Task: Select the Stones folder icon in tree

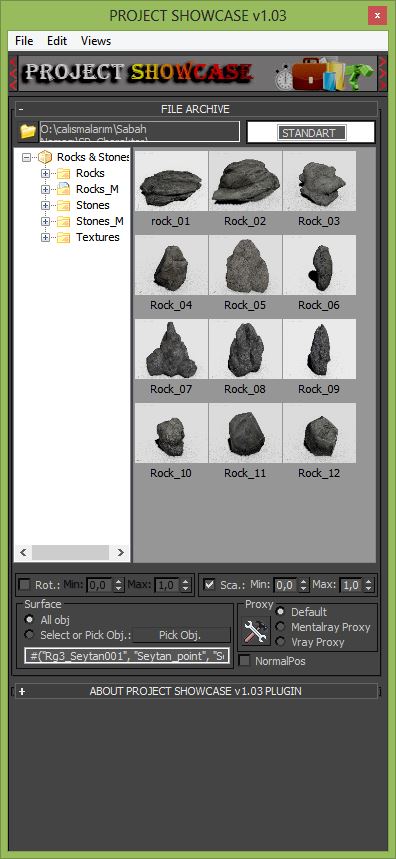Action: click(x=64, y=205)
